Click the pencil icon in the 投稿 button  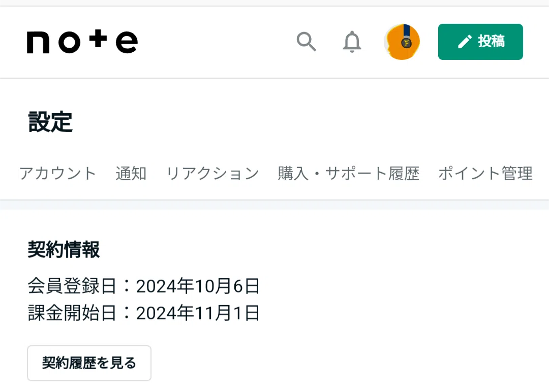[465, 42]
